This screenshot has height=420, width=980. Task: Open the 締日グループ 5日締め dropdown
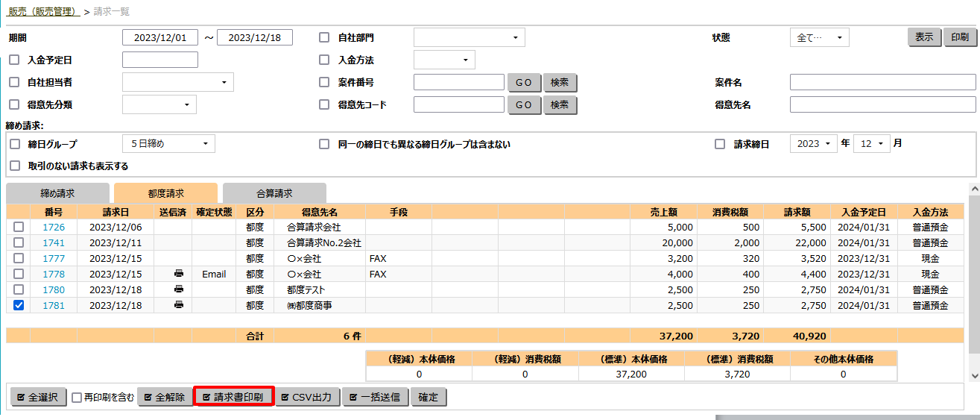click(x=168, y=144)
